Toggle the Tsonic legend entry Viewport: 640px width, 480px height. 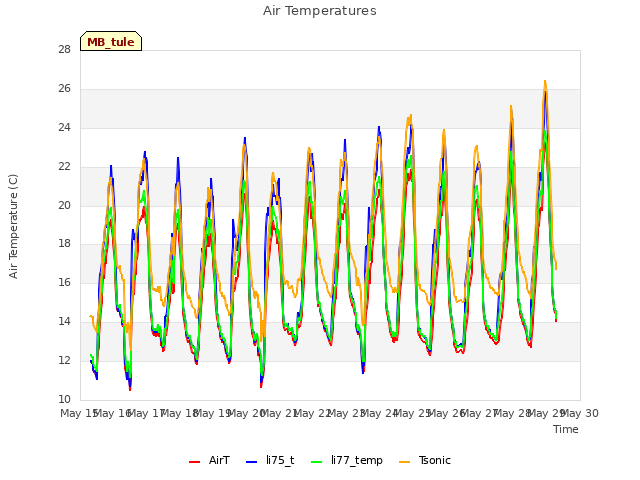point(425,461)
